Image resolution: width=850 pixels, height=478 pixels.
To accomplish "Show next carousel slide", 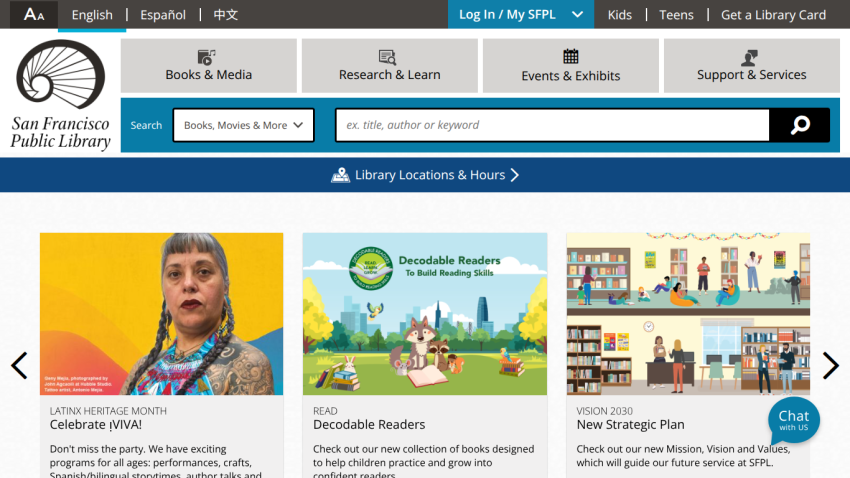I will [x=830, y=365].
